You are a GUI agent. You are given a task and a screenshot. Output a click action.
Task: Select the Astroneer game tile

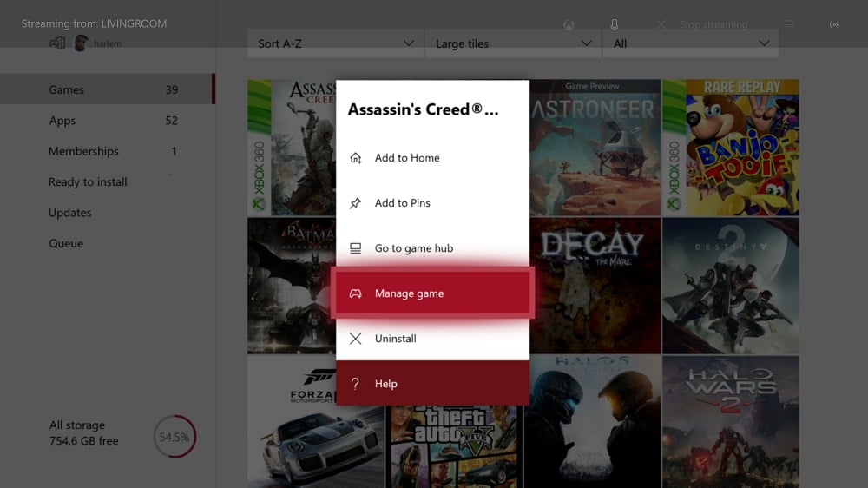(x=594, y=148)
